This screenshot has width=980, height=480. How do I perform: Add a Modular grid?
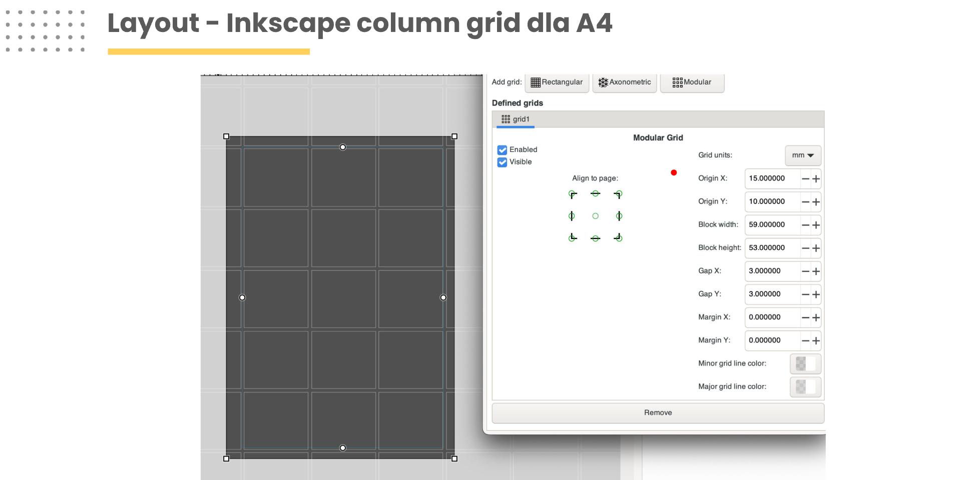[x=692, y=82]
